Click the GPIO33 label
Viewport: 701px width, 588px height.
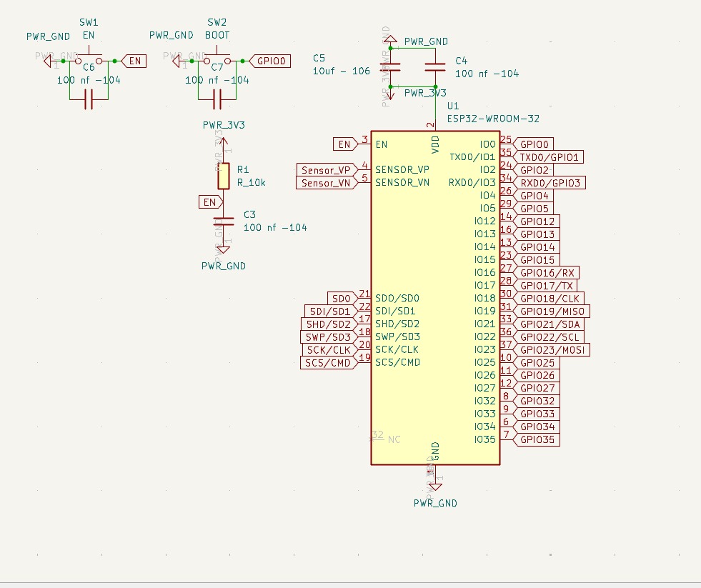536,414
